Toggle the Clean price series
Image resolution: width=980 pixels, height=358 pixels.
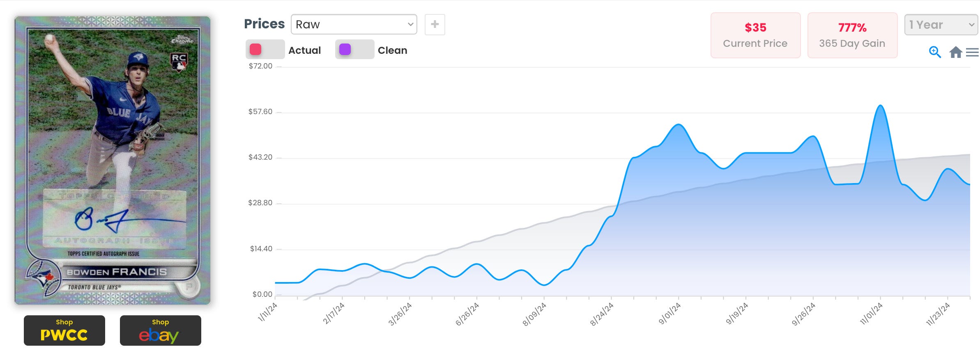tap(354, 50)
